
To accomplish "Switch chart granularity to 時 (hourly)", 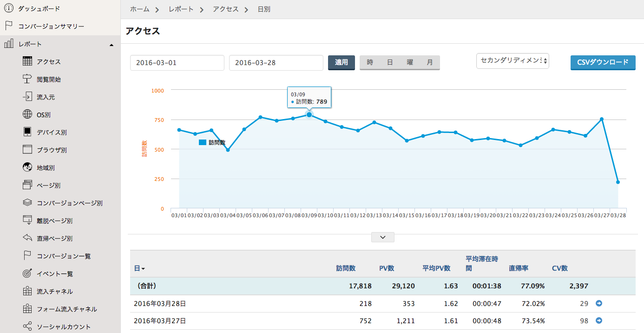I will (370, 62).
